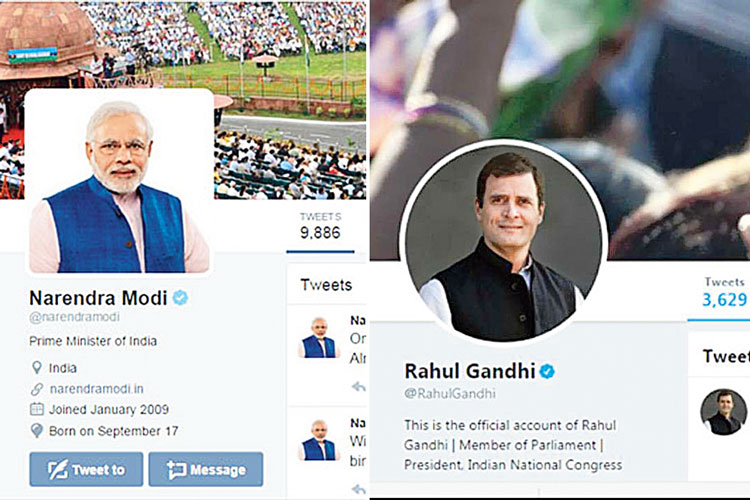Open Narendra Modi's large profile photo
The width and height of the screenshot is (750, 500).
click(119, 181)
